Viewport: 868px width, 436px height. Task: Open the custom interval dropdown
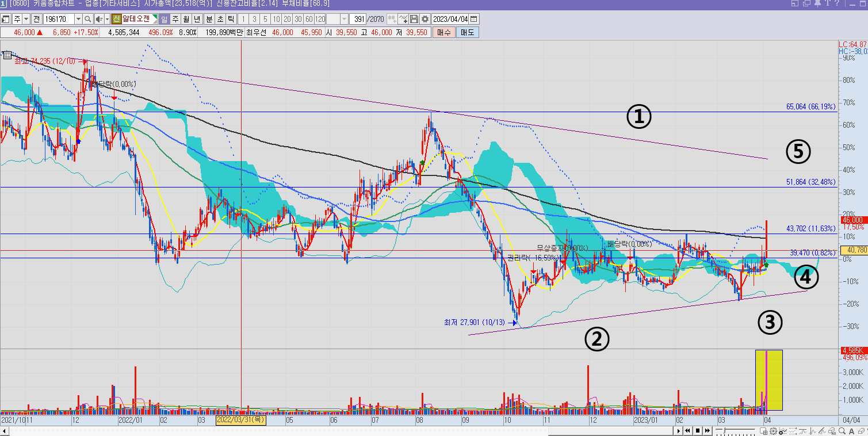(344, 18)
